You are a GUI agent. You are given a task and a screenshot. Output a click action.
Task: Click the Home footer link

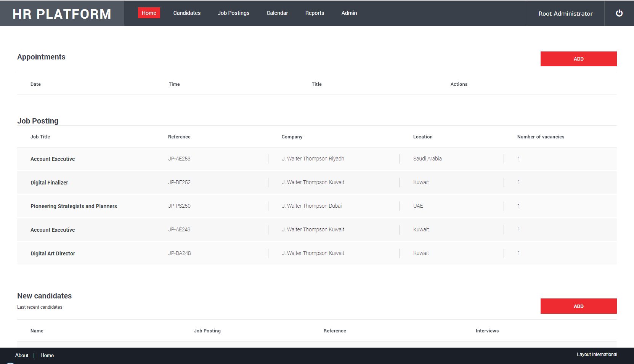47,355
